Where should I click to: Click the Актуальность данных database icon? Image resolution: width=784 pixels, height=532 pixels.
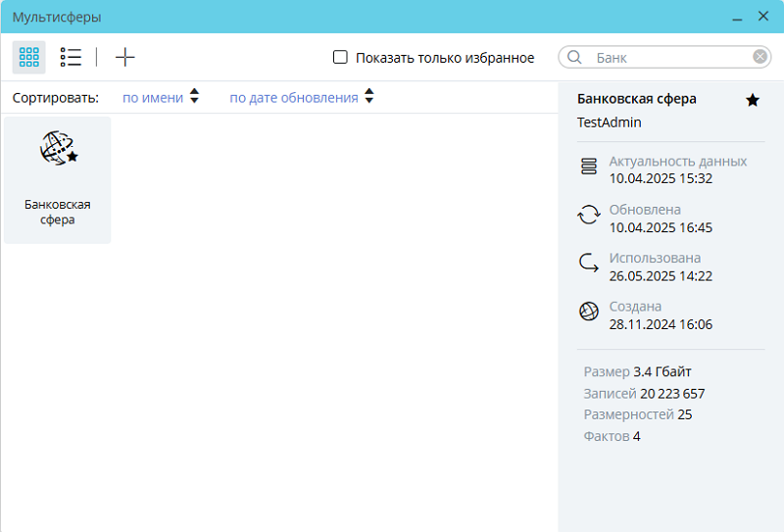pyautogui.click(x=589, y=167)
